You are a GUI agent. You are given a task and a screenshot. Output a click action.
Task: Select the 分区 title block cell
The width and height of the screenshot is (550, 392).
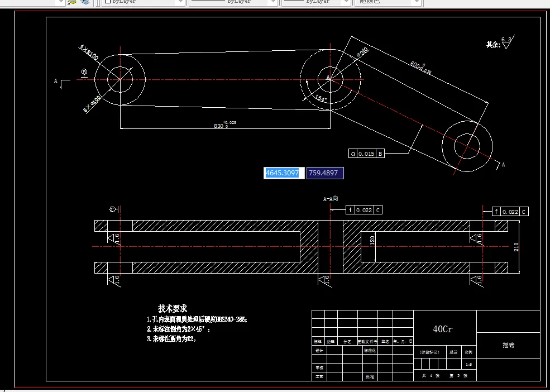[x=347, y=342]
